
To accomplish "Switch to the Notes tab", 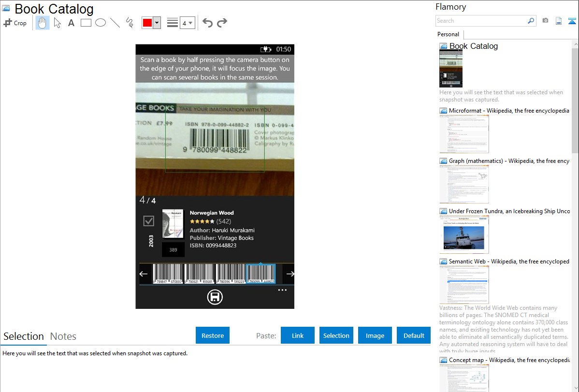I will 63,336.
